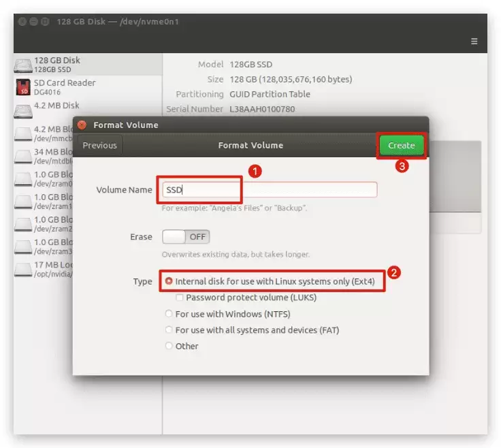
Task: Select the /dev/zram0 device icon
Action: point(23,179)
